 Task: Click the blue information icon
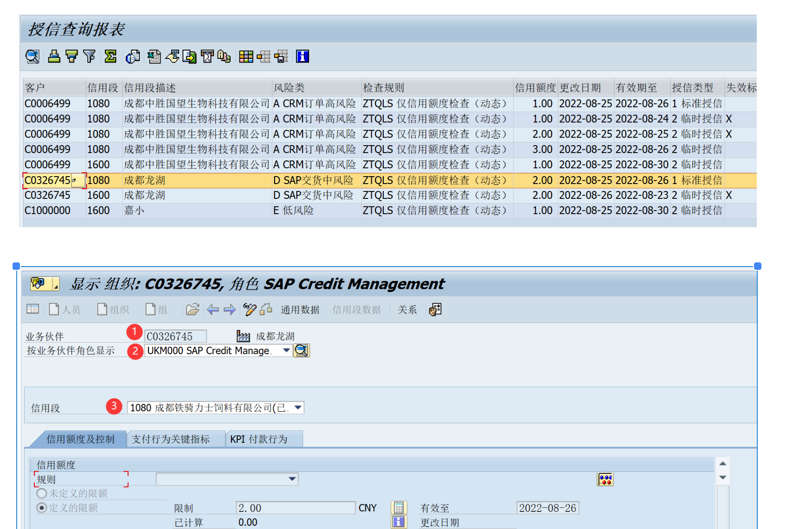click(303, 57)
